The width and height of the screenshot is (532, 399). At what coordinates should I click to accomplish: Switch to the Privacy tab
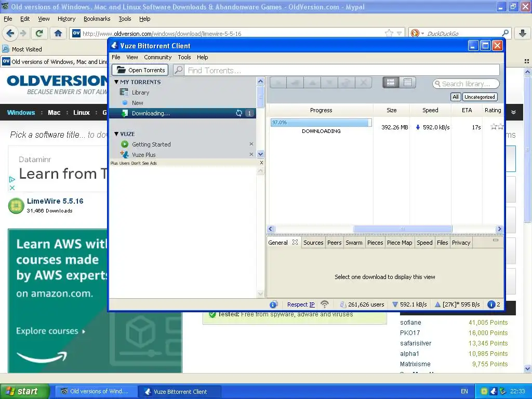click(461, 243)
